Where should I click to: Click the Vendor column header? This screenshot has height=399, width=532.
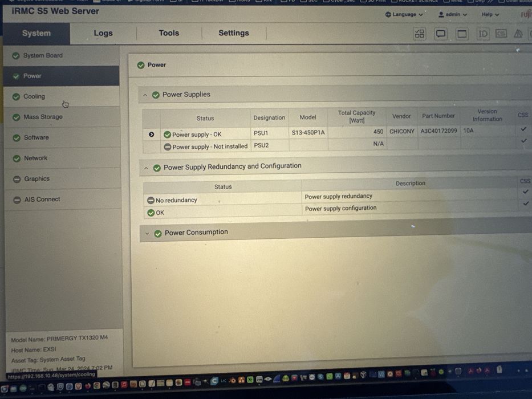coord(401,116)
